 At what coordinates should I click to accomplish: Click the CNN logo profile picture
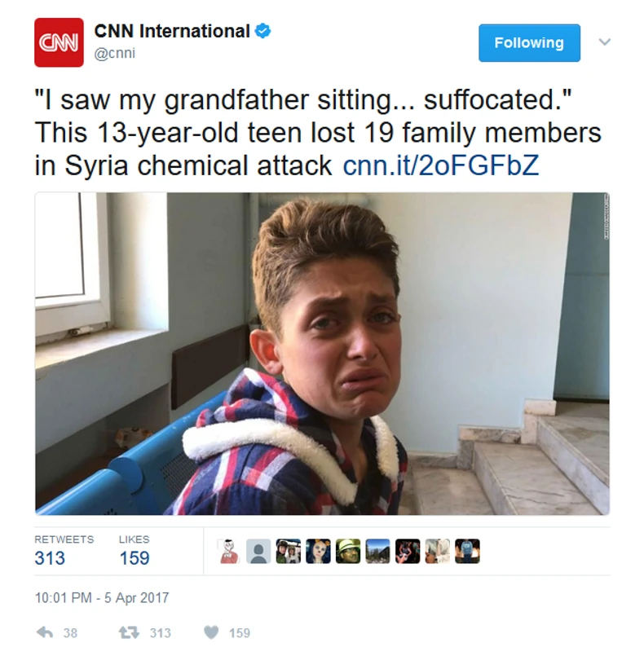click(59, 42)
